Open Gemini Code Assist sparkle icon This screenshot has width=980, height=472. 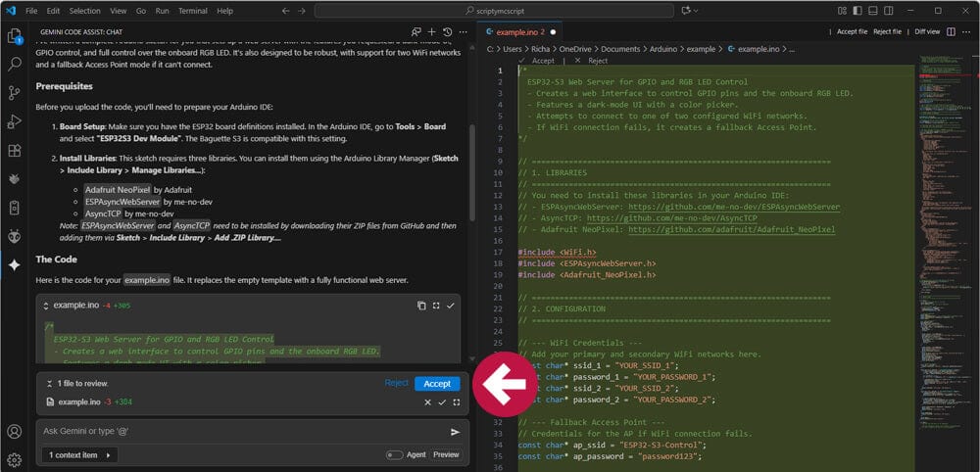point(14,265)
